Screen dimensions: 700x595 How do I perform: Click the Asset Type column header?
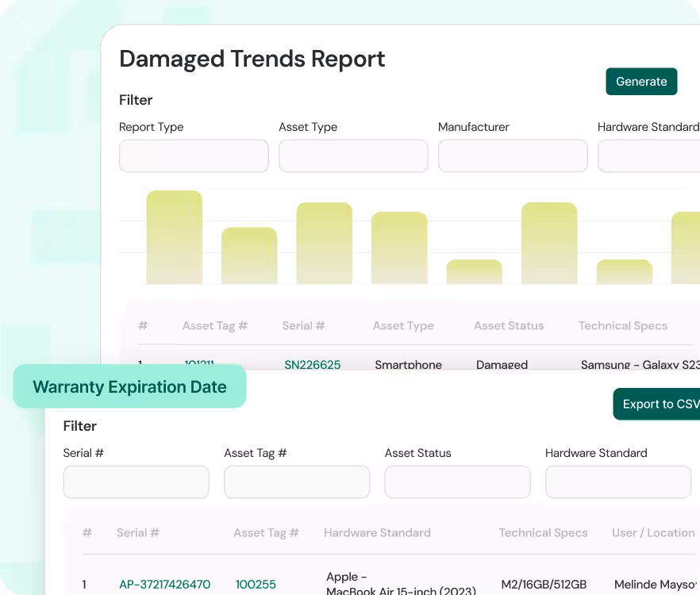[403, 325]
